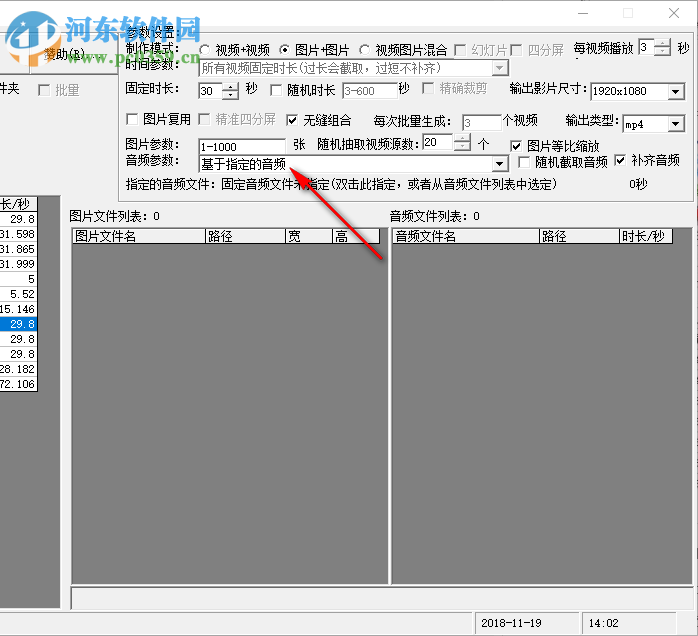Sort by 音频文件名 column header
The height and width of the screenshot is (636, 698).
(x=466, y=236)
